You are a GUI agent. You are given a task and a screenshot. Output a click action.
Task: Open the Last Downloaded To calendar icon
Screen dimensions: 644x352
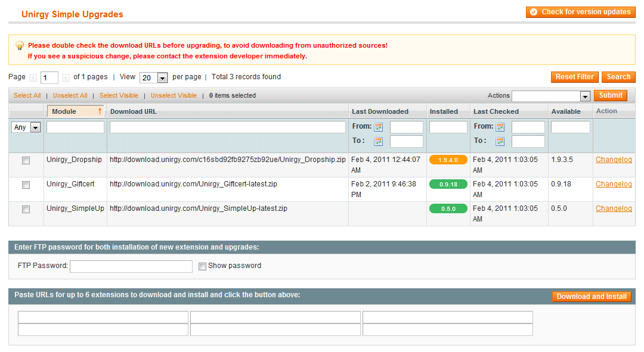378,142
